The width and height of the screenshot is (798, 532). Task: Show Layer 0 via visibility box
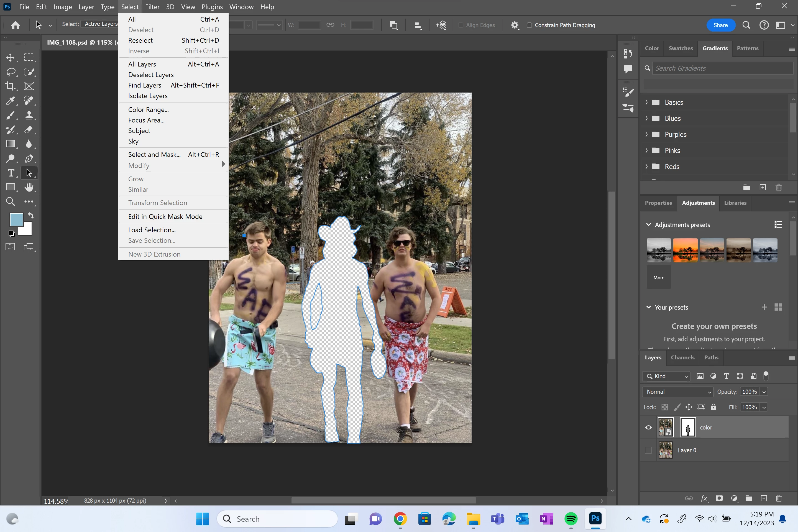[648, 450]
